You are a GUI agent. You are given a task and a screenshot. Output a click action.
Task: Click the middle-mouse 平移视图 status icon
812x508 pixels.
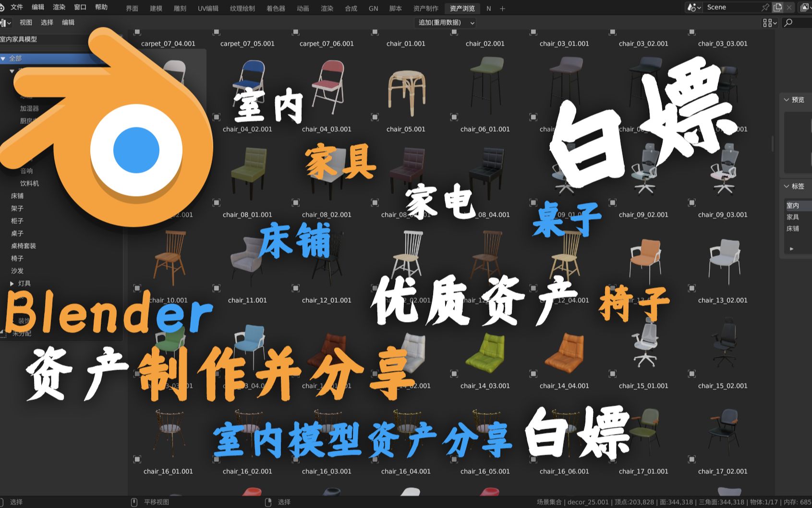[x=134, y=502]
